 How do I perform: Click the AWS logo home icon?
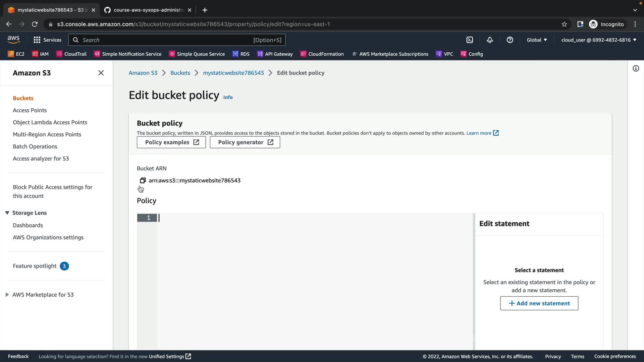coord(13,40)
